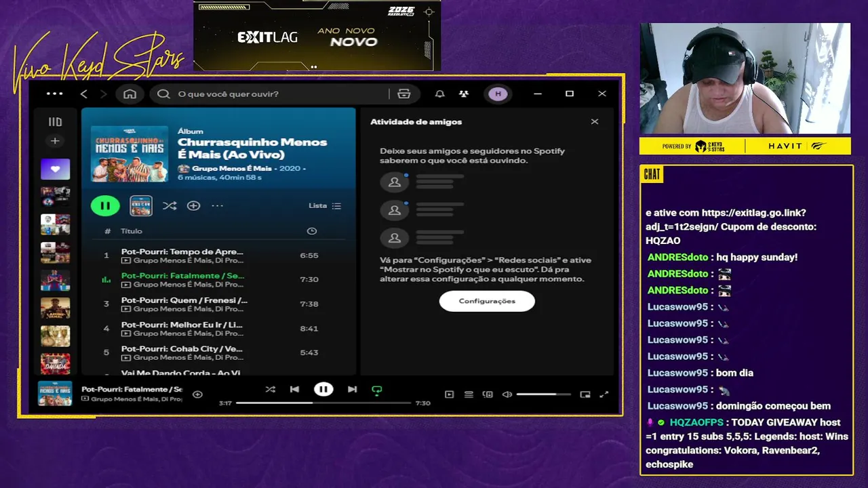Select track Pot-Pourri: Quem / Frenesi

(218, 304)
